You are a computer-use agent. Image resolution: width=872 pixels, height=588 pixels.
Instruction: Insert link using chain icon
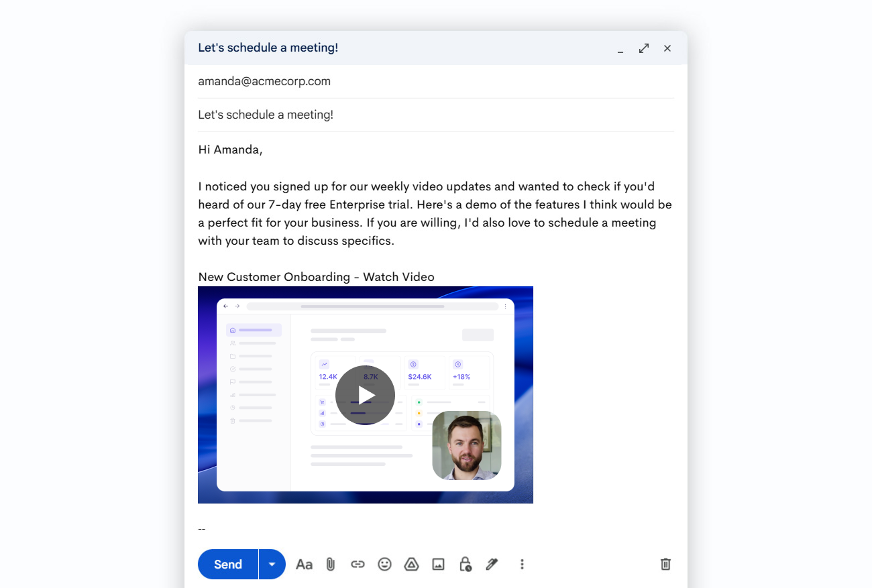pos(358,565)
